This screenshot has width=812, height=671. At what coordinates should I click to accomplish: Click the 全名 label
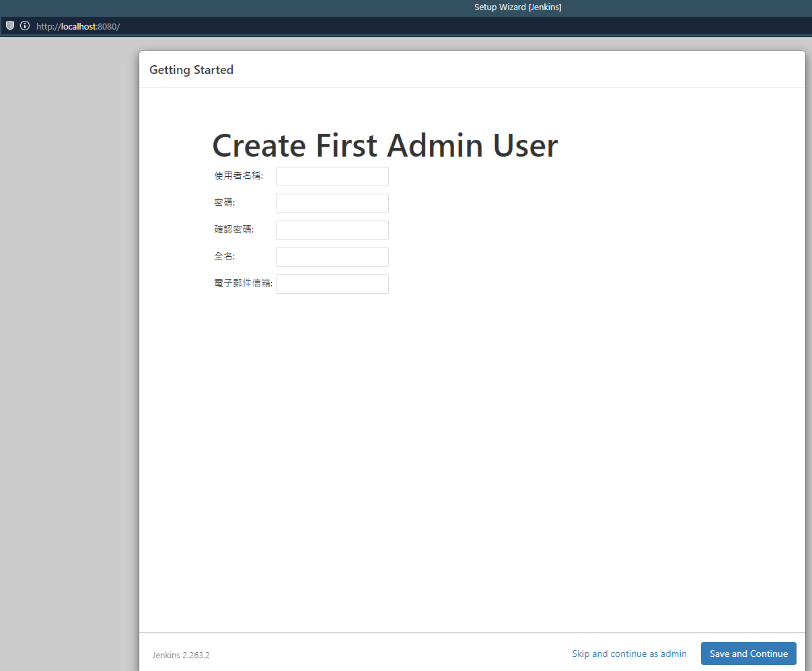pyautogui.click(x=225, y=256)
